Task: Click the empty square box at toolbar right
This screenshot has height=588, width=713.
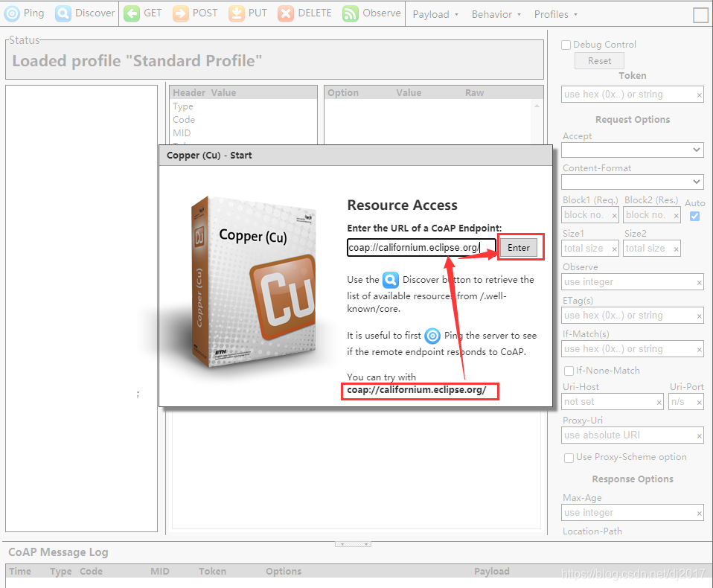Action: (700, 15)
